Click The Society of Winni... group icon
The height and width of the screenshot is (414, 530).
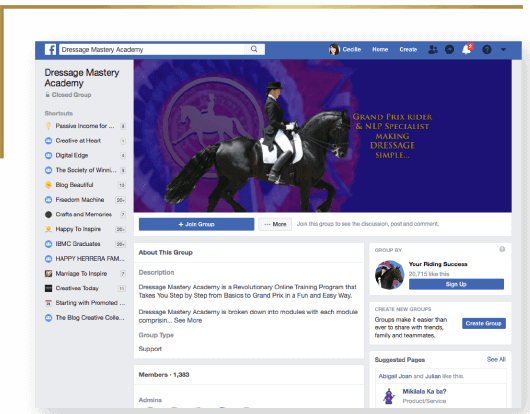click(x=48, y=170)
